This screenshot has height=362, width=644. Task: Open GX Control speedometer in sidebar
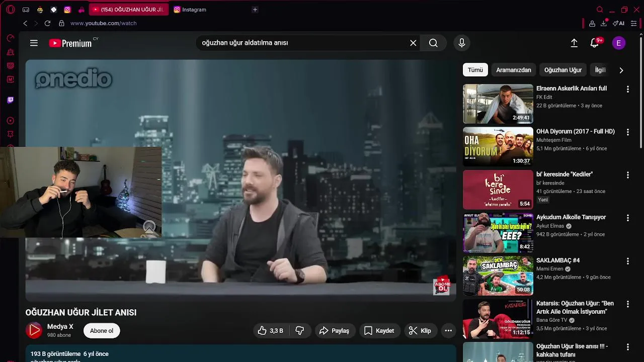(x=11, y=38)
